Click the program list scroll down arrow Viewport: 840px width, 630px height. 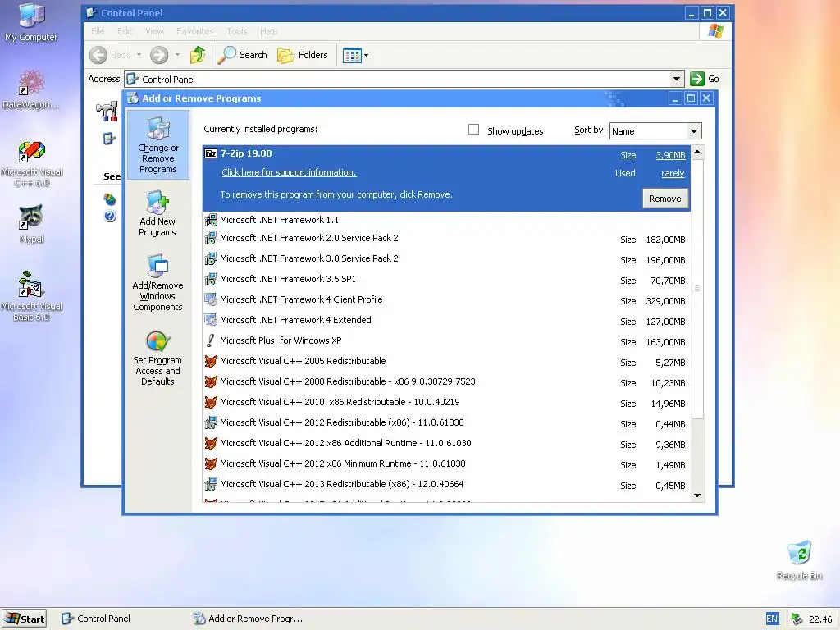point(697,495)
